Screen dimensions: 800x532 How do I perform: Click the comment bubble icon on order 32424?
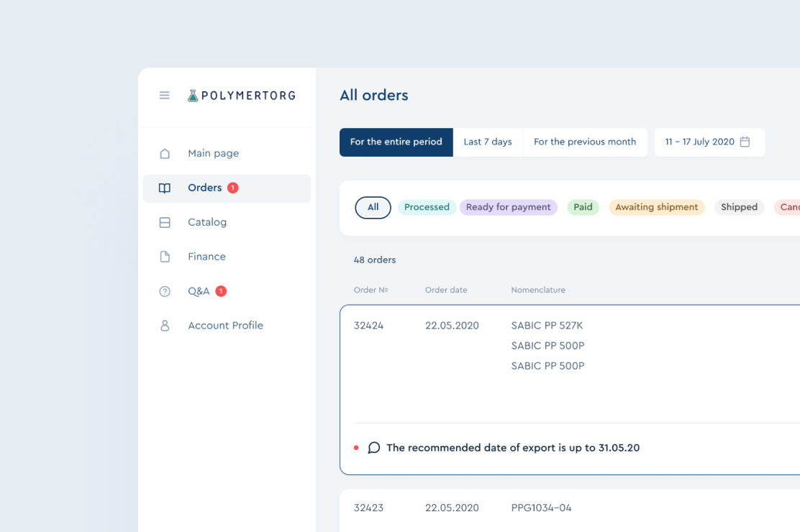pyautogui.click(x=374, y=448)
